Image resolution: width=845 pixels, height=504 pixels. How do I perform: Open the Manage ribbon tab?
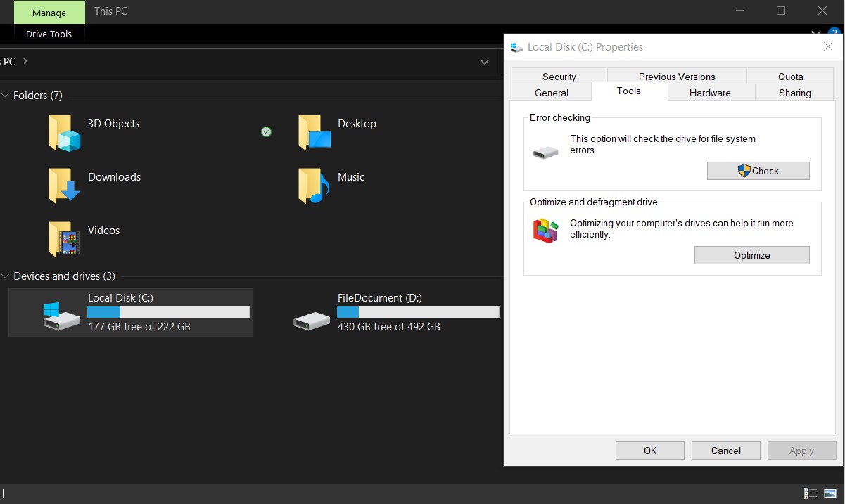point(49,12)
